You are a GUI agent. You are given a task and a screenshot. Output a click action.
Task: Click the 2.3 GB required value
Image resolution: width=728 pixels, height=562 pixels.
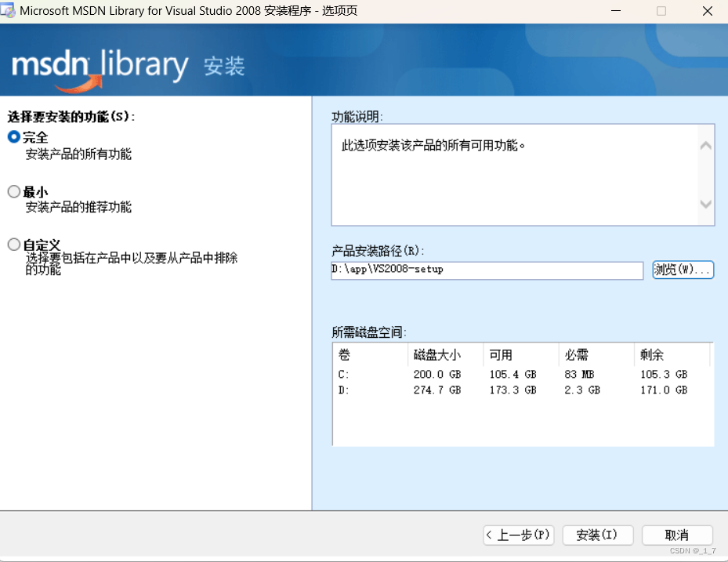(582, 390)
